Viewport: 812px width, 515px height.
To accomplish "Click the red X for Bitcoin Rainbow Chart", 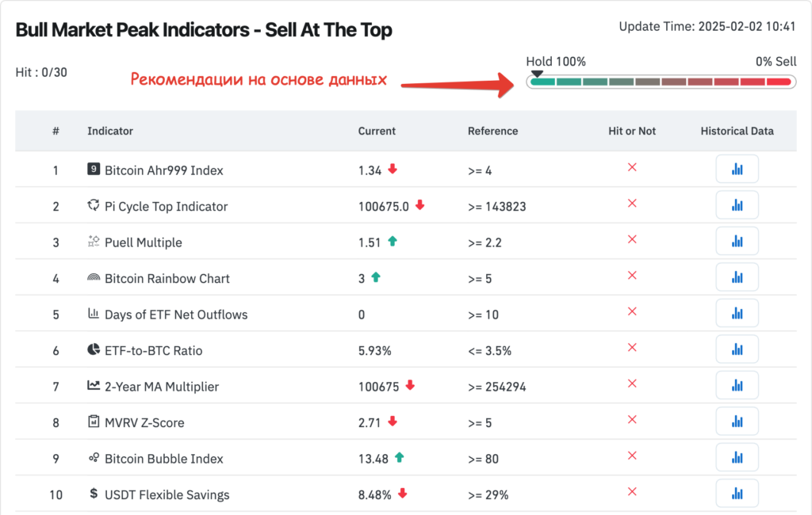I will pos(632,276).
